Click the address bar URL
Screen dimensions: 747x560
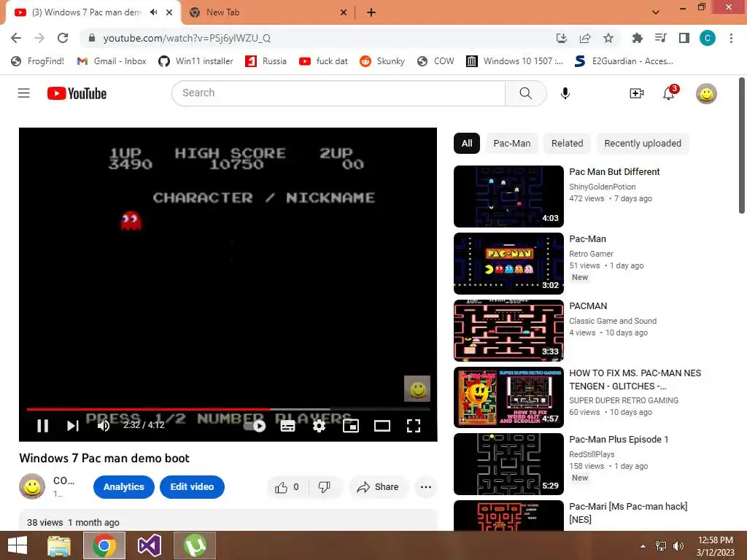point(187,38)
